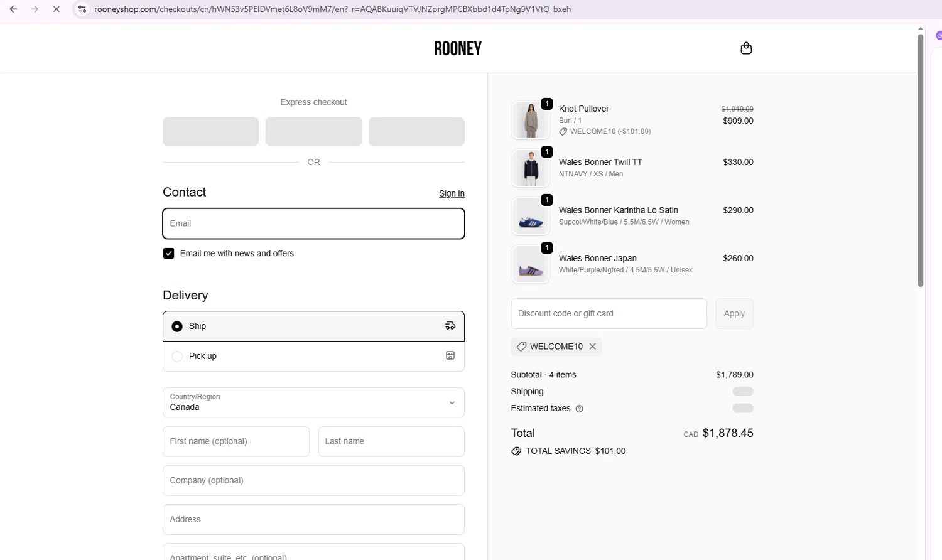Click the WELCOME10 (-$101.00) discount line
Image resolution: width=942 pixels, height=560 pixels.
pos(605,132)
